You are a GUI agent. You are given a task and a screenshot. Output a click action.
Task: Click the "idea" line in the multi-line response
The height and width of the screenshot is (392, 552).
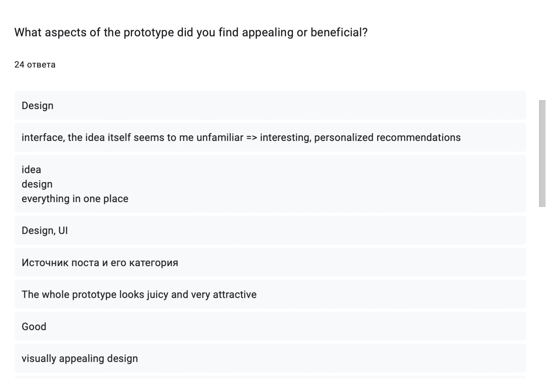coord(31,170)
